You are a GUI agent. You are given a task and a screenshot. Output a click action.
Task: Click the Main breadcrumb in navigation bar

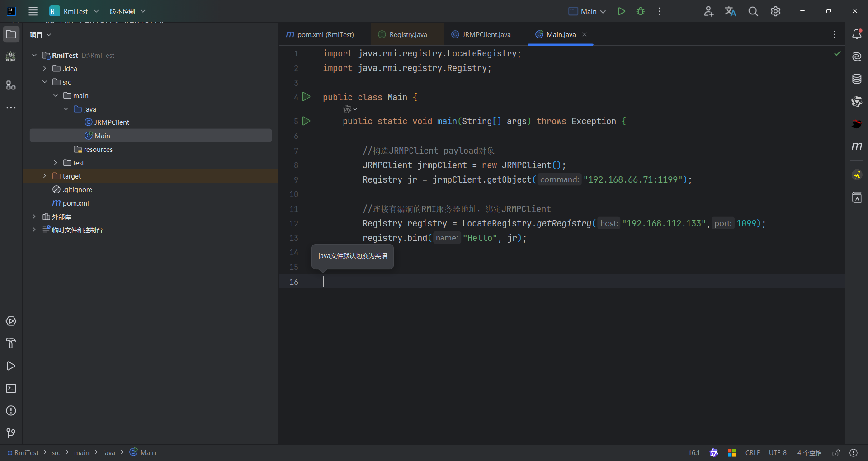tap(143, 453)
